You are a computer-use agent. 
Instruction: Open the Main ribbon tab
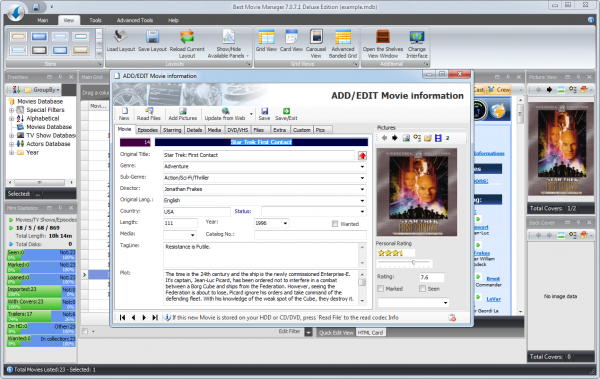point(42,20)
